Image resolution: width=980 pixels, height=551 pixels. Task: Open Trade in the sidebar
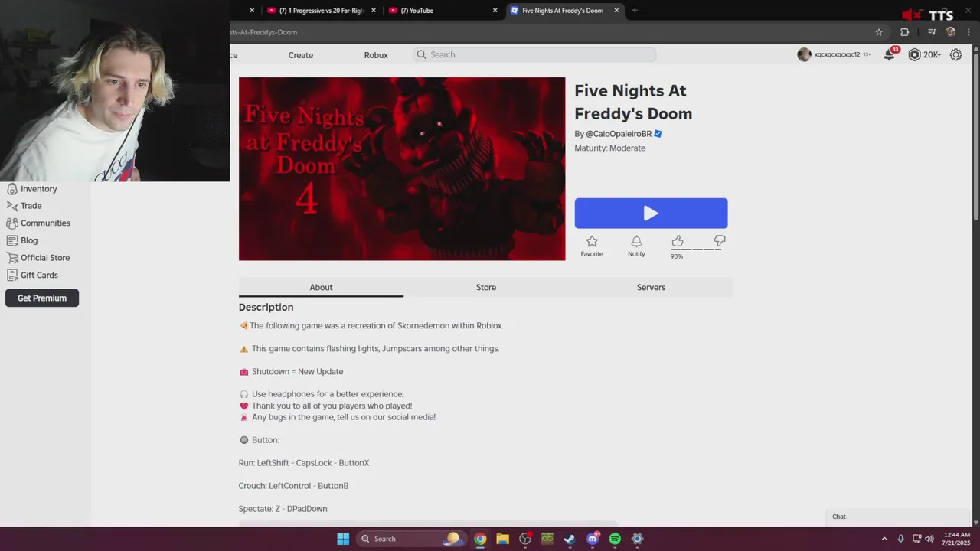[x=24, y=206]
